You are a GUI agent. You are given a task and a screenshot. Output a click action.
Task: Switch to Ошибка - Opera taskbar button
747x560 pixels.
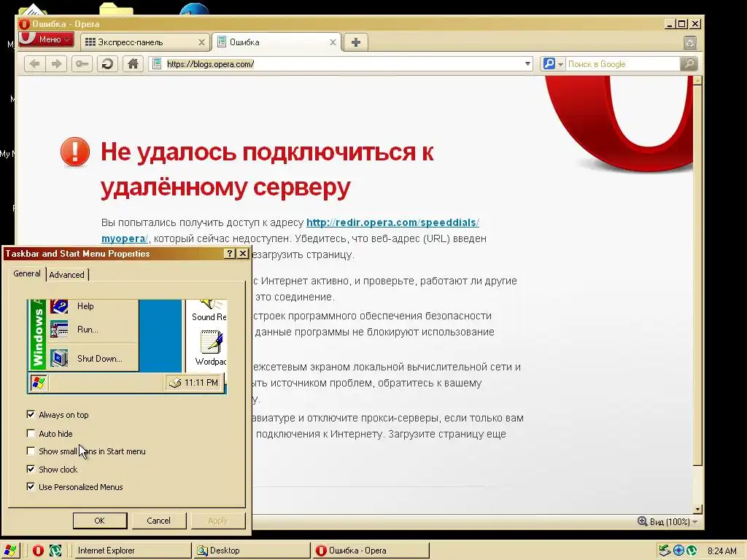tap(371, 551)
